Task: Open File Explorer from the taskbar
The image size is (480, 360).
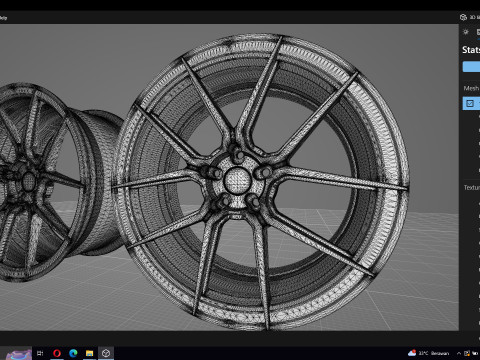Action: pos(89,353)
